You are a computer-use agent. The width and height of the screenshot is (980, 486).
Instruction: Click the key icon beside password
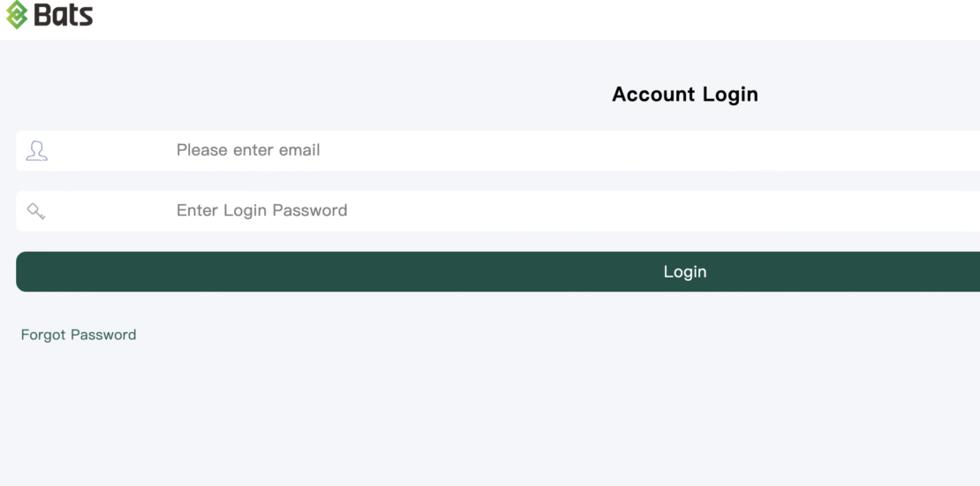click(x=36, y=211)
